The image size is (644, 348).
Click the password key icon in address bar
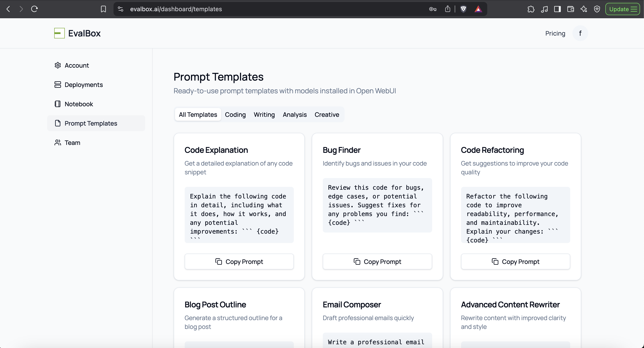pyautogui.click(x=433, y=9)
